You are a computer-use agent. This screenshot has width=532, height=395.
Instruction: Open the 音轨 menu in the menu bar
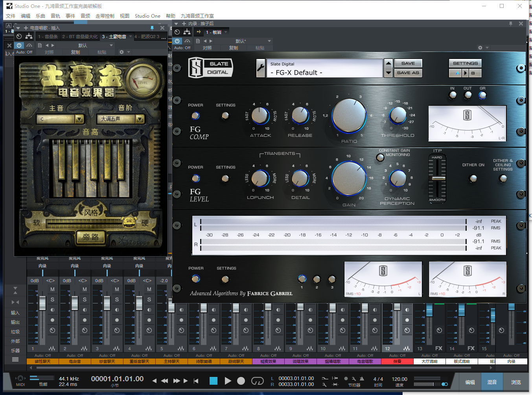point(55,16)
